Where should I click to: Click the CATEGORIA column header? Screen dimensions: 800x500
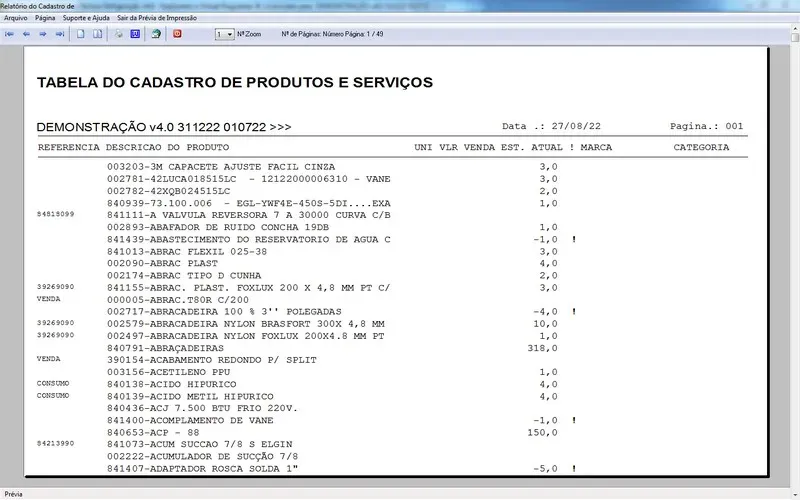click(701, 147)
